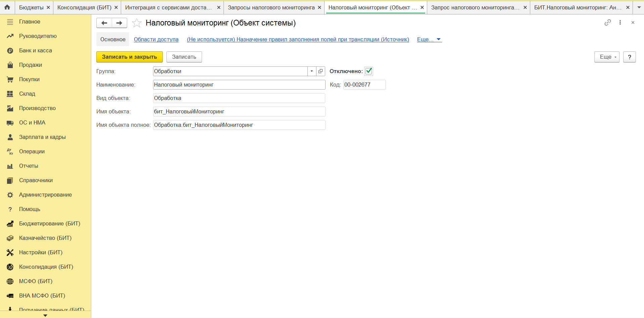Toggle the Отключено checkbox
The image size is (644, 318).
point(369,71)
